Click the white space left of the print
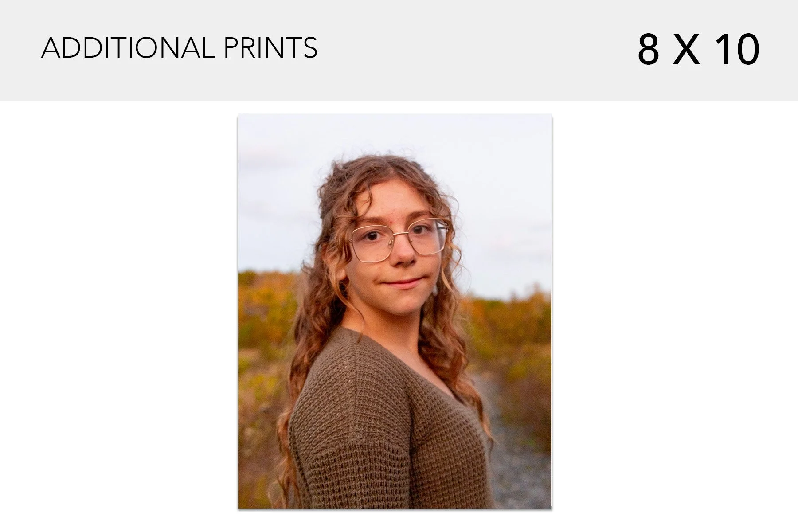The width and height of the screenshot is (798, 532). click(119, 310)
